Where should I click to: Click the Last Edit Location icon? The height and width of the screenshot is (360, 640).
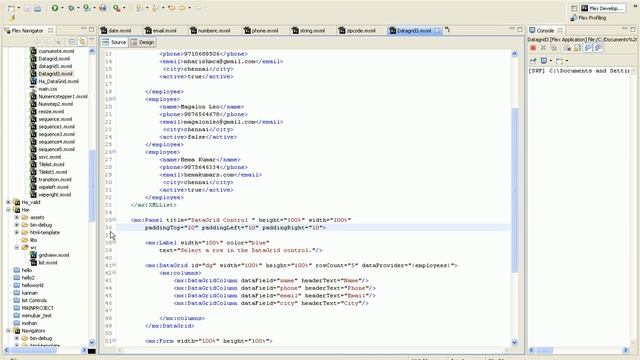pos(171,8)
